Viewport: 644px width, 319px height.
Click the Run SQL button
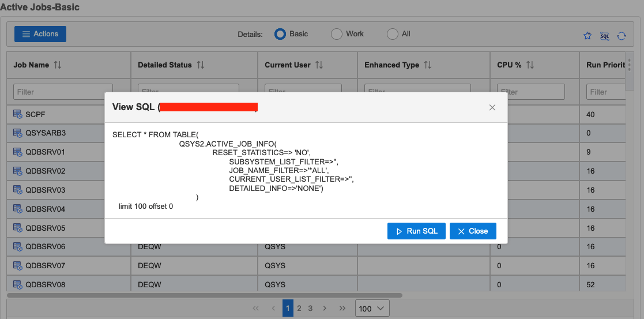pyautogui.click(x=416, y=231)
